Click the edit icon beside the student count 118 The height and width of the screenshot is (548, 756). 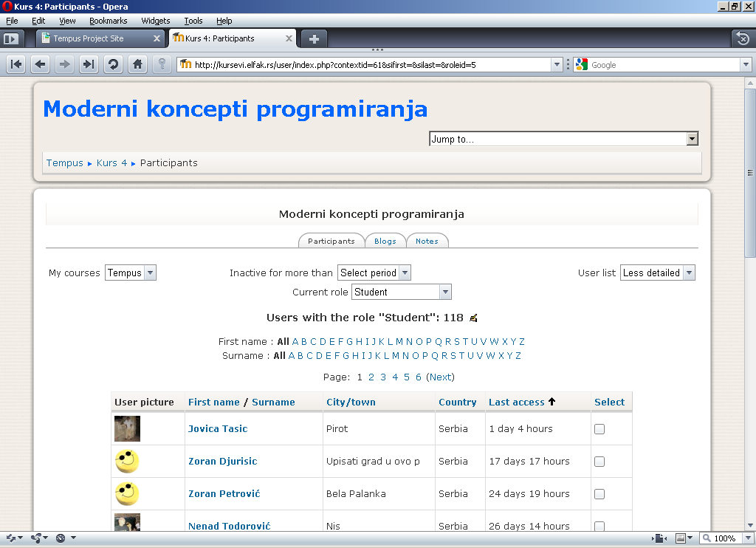tap(473, 318)
